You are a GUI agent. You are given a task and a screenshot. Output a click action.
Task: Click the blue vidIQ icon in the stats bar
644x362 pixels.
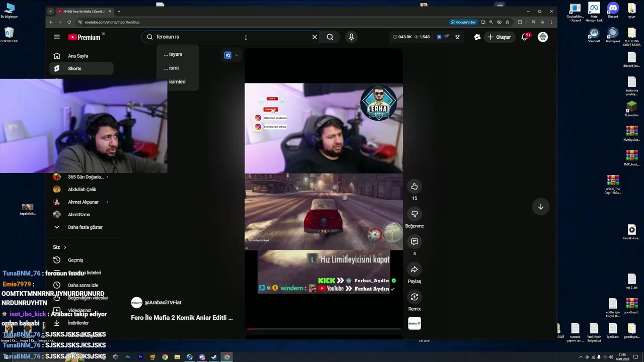point(439,37)
